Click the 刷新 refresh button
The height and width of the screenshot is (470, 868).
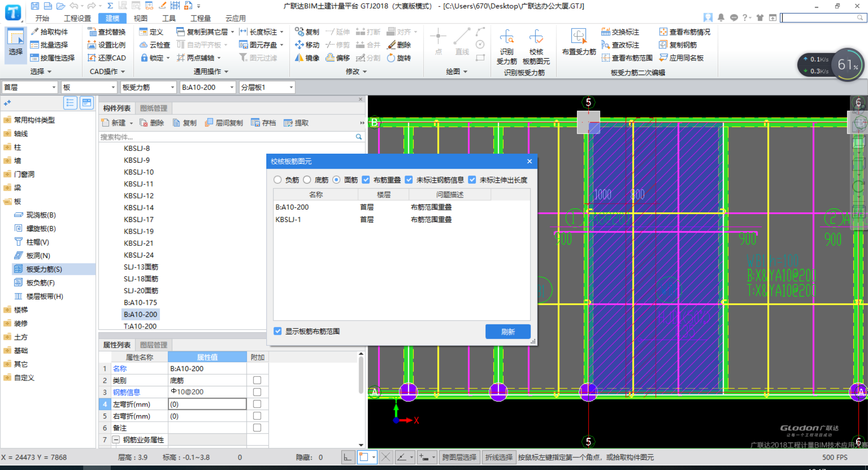tap(508, 332)
